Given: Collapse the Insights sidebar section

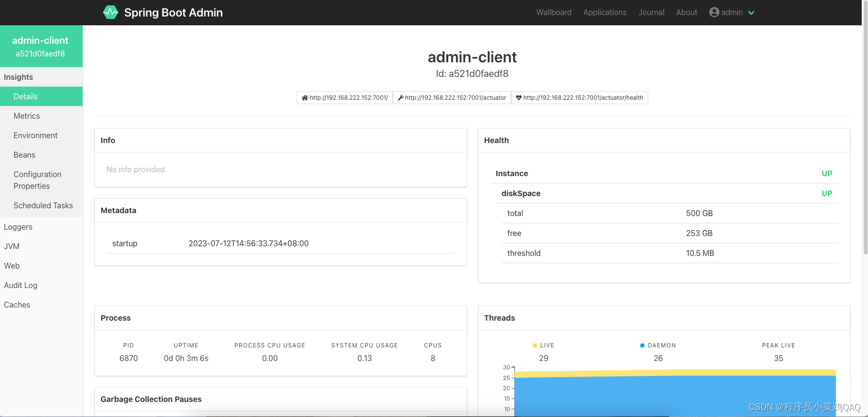Looking at the screenshot, I should point(41,77).
